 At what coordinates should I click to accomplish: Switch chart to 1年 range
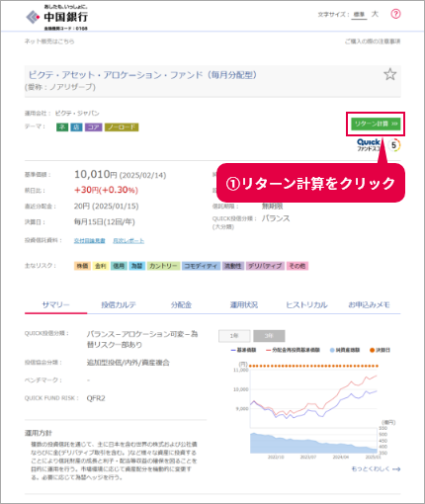click(234, 336)
